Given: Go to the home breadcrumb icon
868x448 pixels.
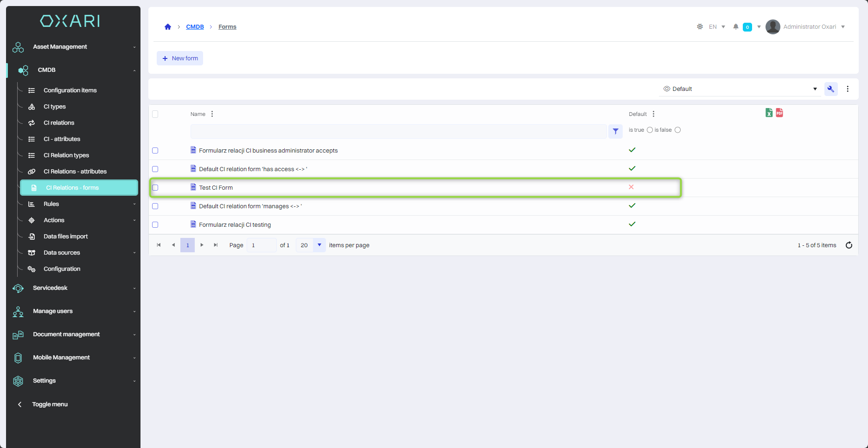Looking at the screenshot, I should (168, 27).
